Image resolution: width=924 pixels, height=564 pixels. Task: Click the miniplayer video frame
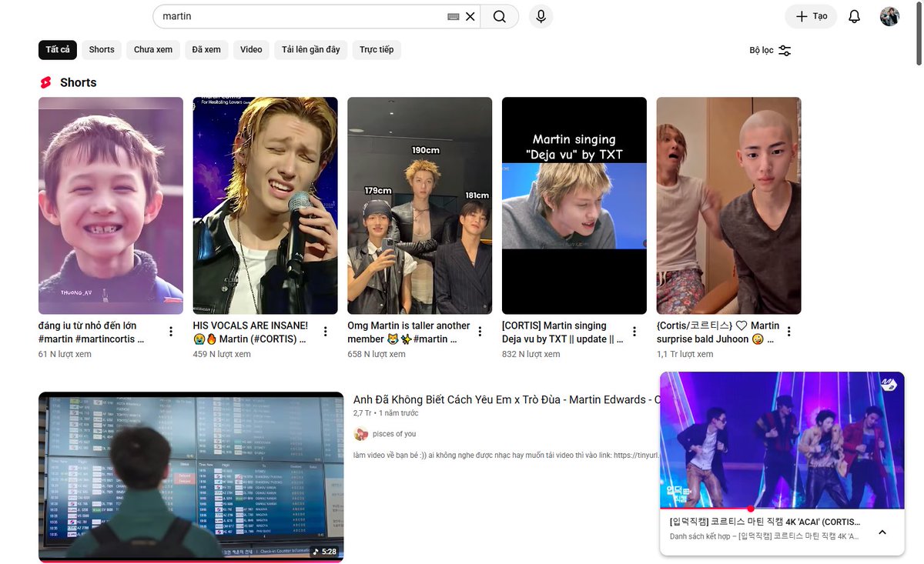click(782, 440)
